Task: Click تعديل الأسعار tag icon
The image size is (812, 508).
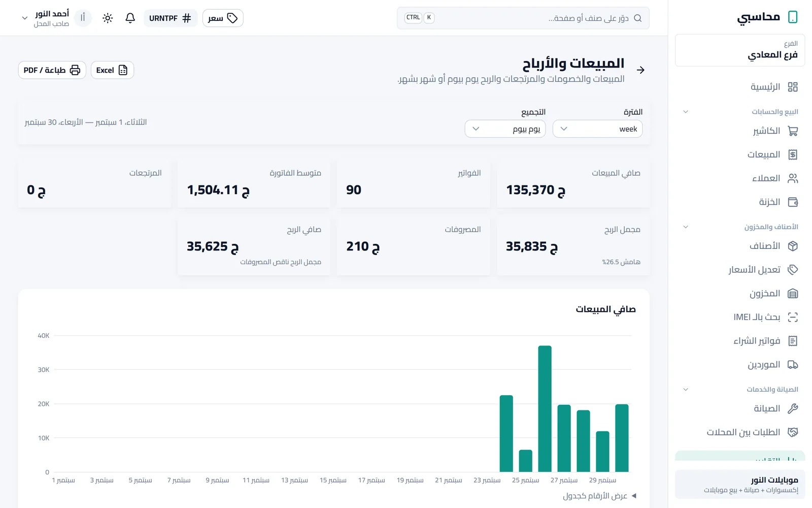Action: [793, 270]
